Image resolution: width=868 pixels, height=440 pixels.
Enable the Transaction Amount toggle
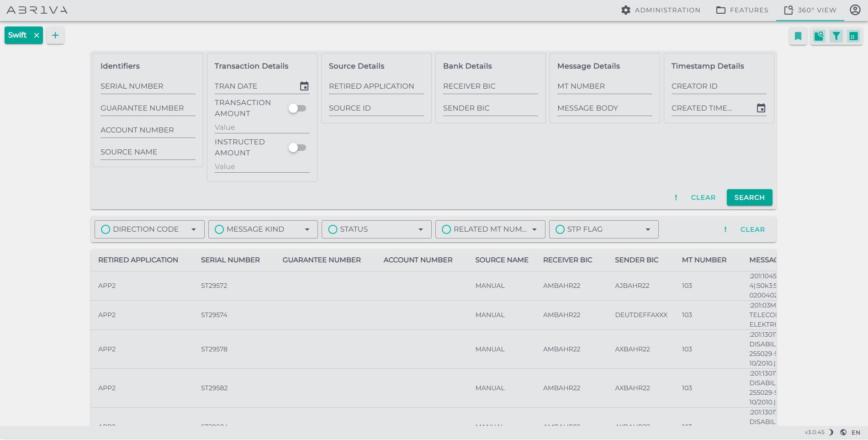click(297, 108)
